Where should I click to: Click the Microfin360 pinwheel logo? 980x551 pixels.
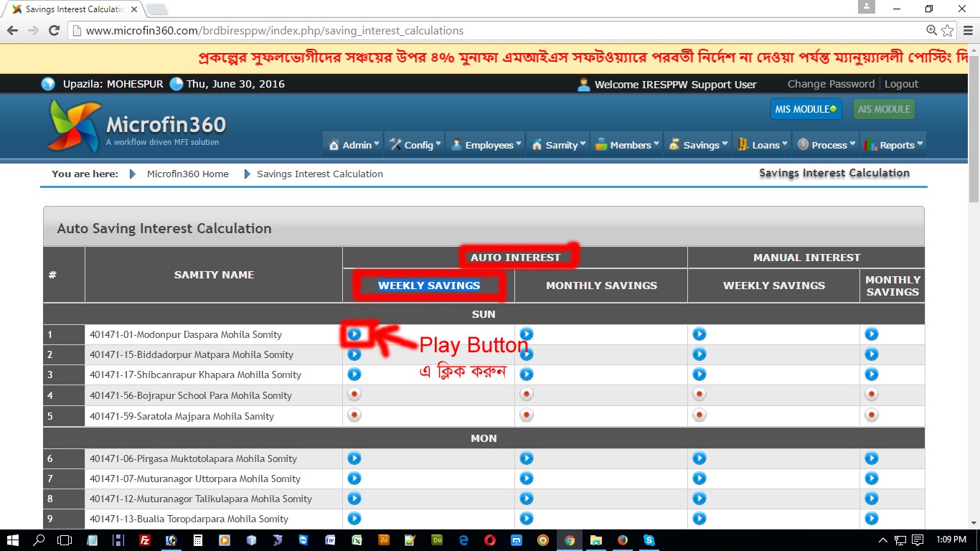pyautogui.click(x=75, y=126)
